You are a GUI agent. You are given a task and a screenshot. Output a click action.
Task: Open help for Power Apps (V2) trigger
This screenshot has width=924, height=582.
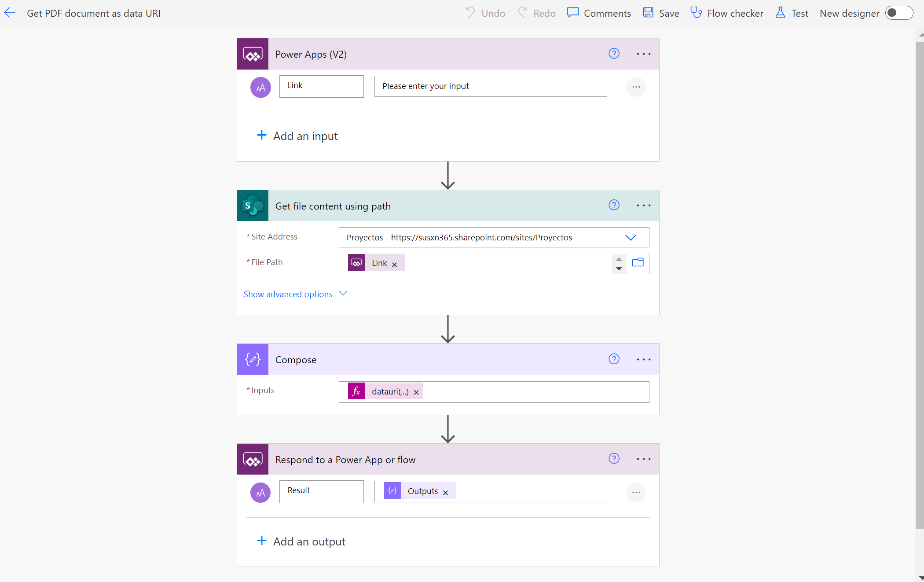[614, 54]
